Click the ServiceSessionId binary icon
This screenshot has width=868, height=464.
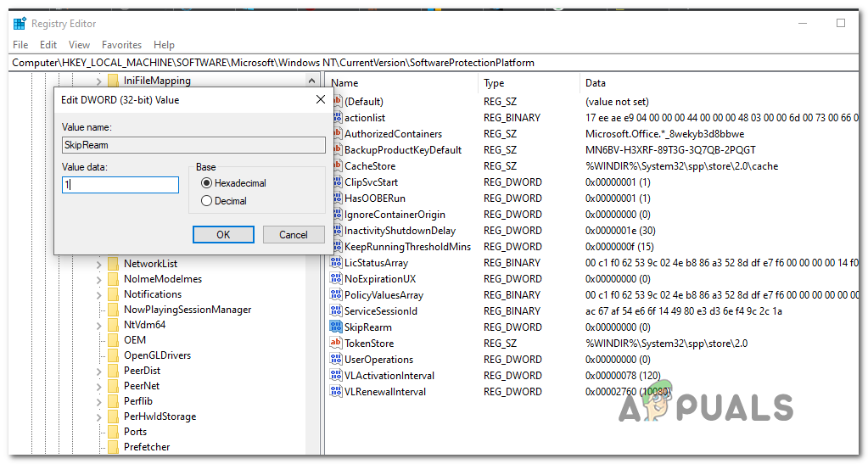(x=335, y=310)
